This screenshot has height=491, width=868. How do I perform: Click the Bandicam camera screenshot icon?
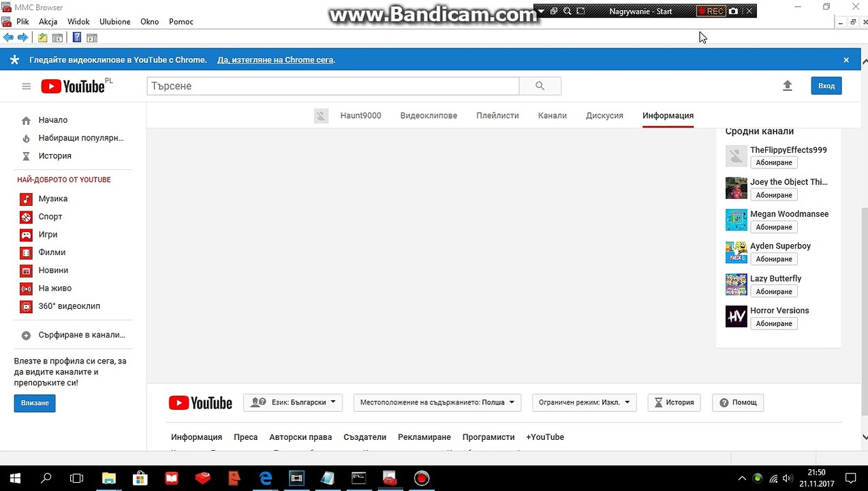coord(733,11)
